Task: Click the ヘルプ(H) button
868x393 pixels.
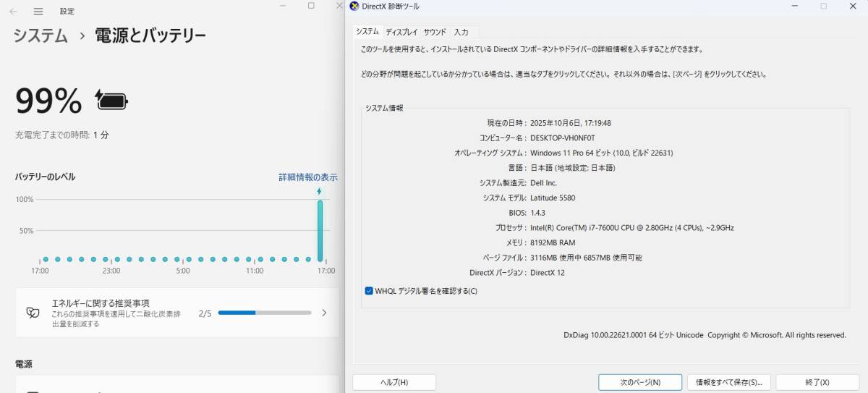Action: pos(394,382)
